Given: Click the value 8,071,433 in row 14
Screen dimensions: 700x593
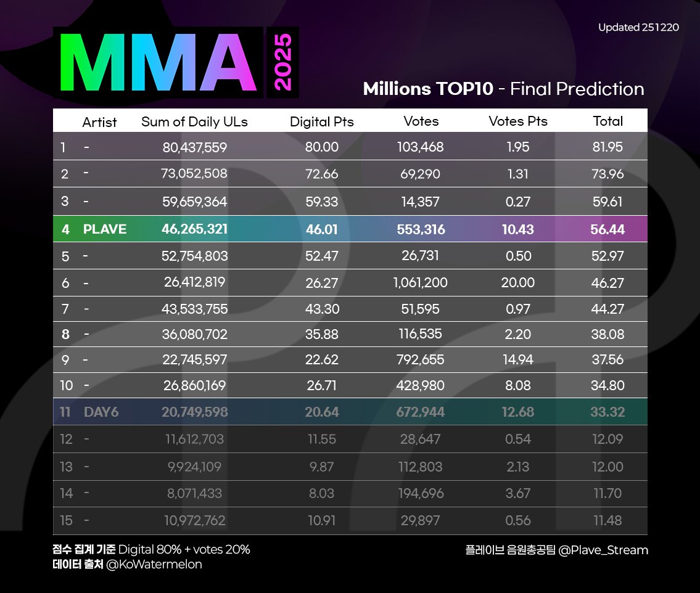Looking at the screenshot, I should coord(195,494).
